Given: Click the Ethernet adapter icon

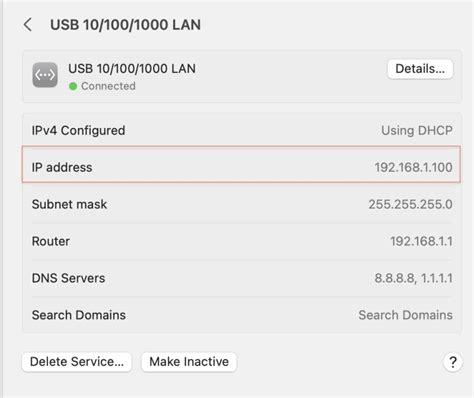Looking at the screenshot, I should pyautogui.click(x=45, y=75).
